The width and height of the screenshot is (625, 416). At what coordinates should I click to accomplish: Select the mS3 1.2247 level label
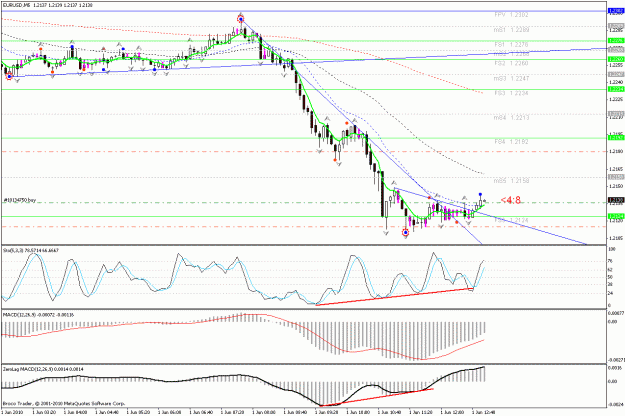[x=511, y=78]
